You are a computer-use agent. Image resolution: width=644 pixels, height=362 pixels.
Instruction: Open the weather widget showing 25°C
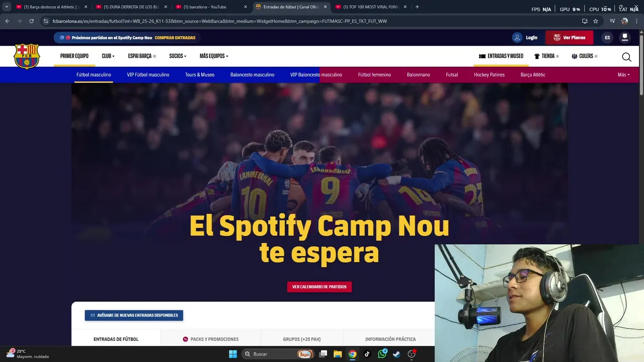click(x=28, y=353)
